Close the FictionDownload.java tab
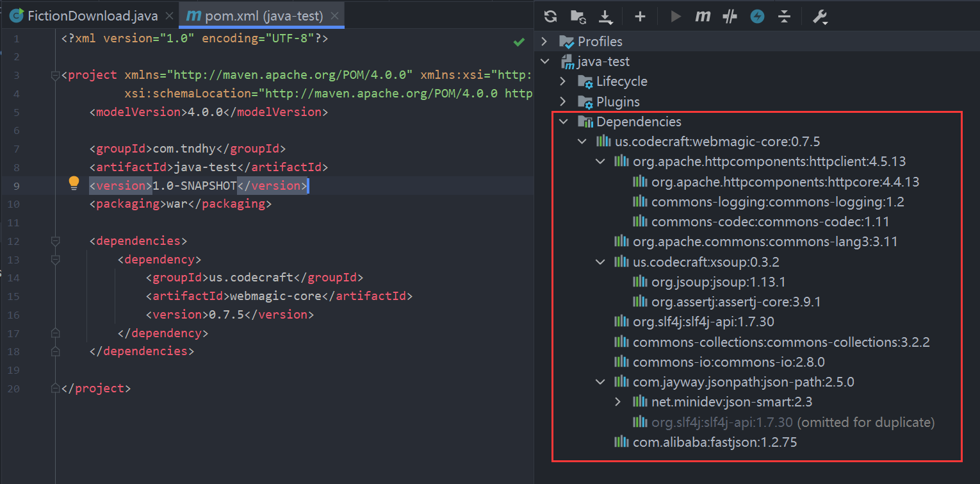The height and width of the screenshot is (484, 980). coord(169,16)
